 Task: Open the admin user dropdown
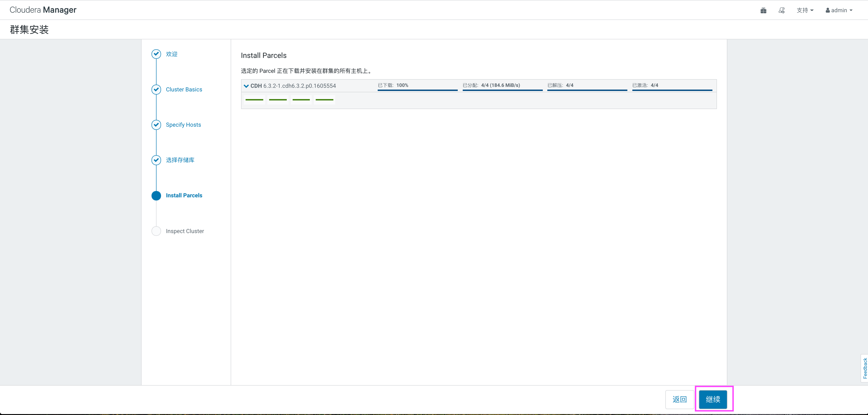click(x=839, y=10)
